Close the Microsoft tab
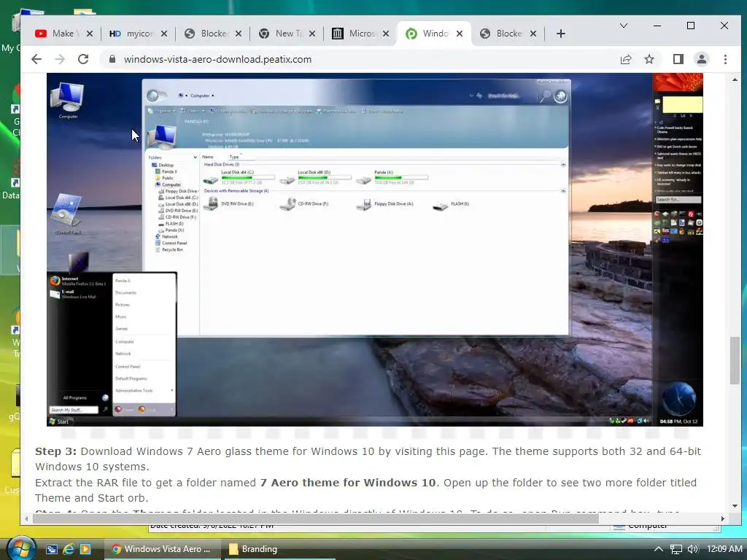The width and height of the screenshot is (747, 560). [386, 34]
